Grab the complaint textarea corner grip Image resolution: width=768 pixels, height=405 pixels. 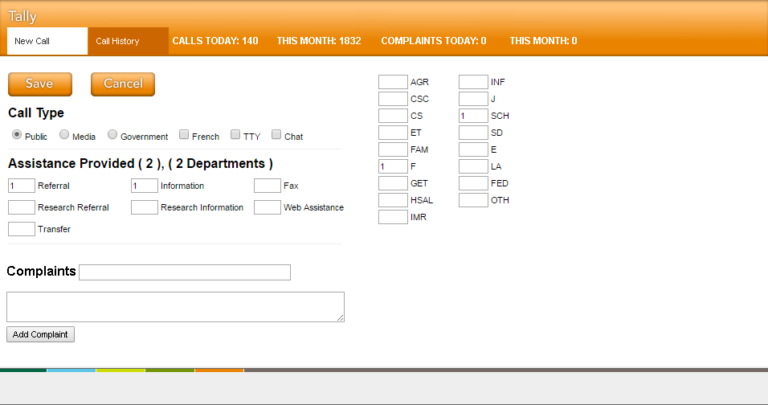click(x=341, y=318)
